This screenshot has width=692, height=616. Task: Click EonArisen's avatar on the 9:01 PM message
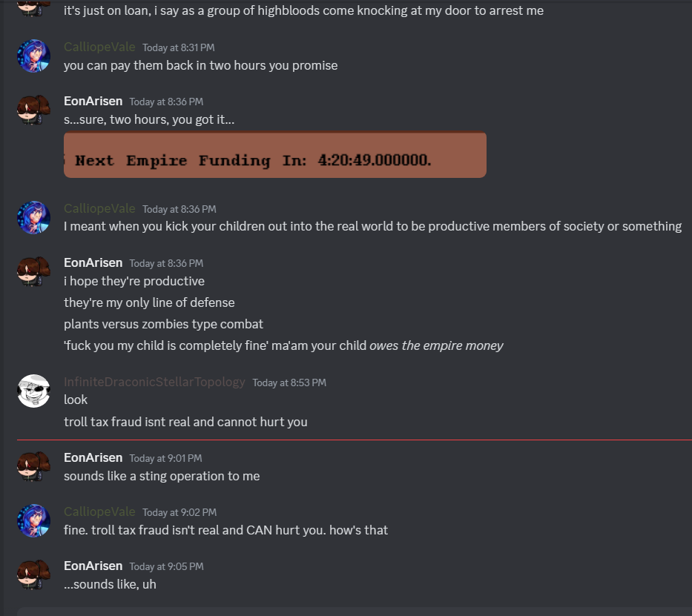pos(33,467)
